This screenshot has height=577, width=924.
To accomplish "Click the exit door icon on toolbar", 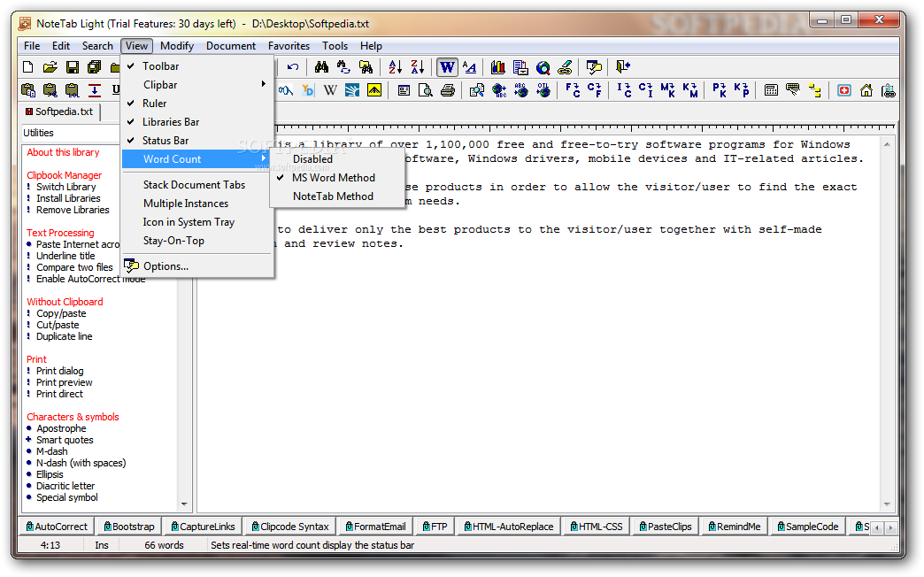I will click(x=623, y=67).
